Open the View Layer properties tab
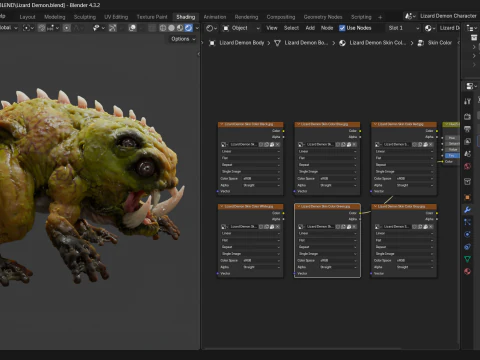 (x=468, y=141)
